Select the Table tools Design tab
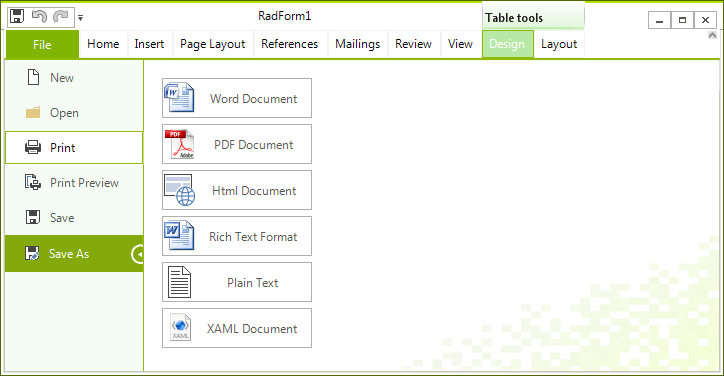This screenshot has width=724, height=376. [x=507, y=44]
